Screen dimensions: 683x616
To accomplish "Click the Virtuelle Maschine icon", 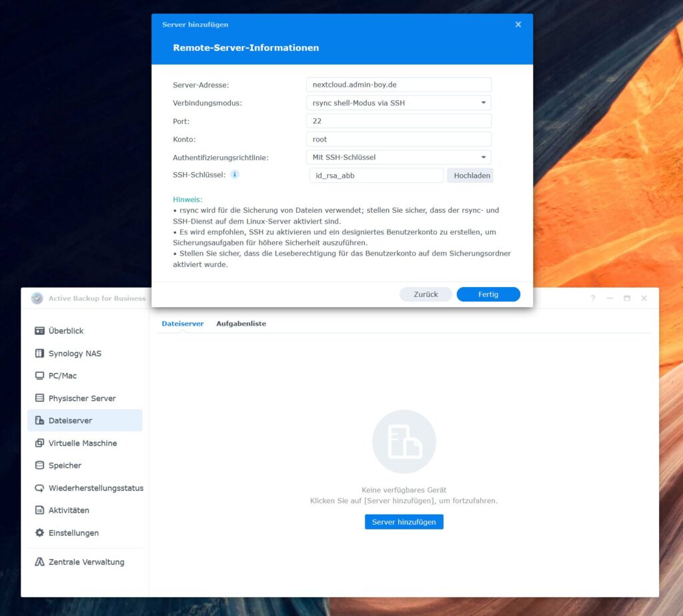I will pos(39,443).
